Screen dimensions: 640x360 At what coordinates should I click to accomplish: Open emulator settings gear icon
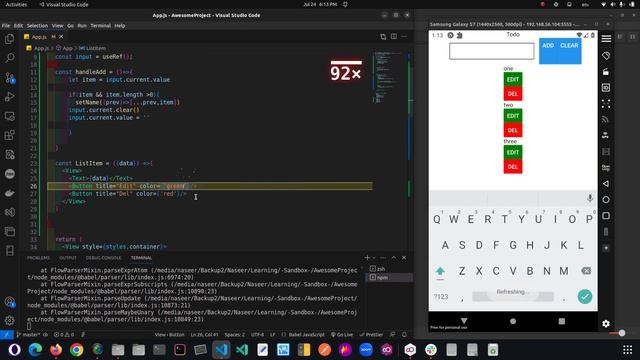pos(606,324)
